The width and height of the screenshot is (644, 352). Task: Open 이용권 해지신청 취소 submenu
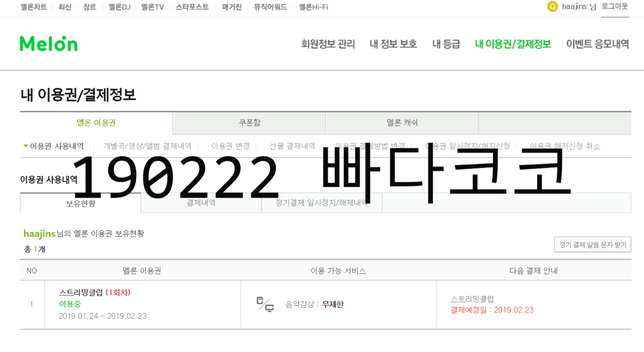click(565, 146)
